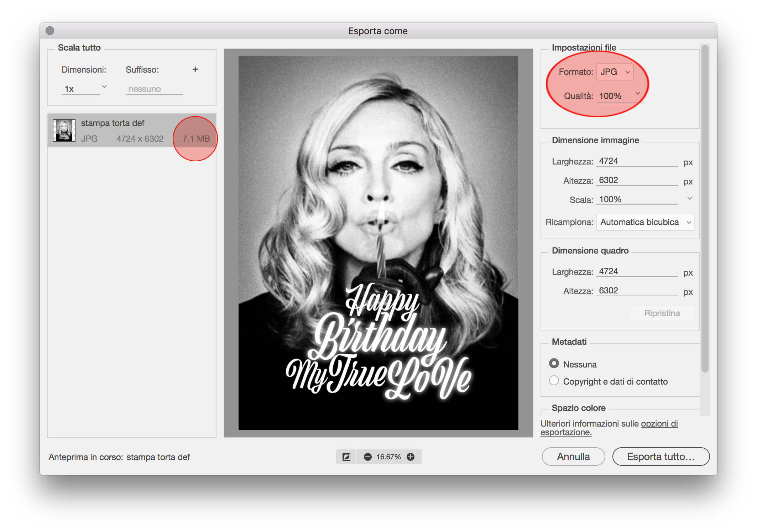The width and height of the screenshot is (757, 532).
Task: Click the zoom in plus icon
Action: 411,457
